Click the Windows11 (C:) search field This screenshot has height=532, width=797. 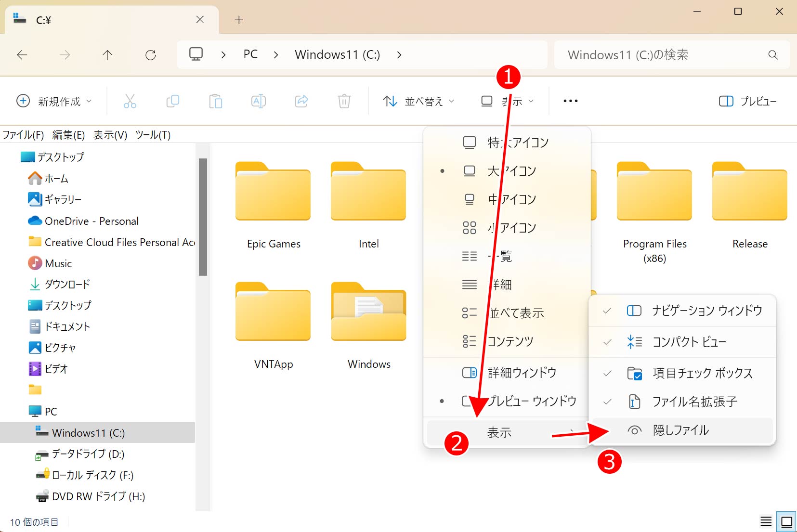(x=665, y=55)
